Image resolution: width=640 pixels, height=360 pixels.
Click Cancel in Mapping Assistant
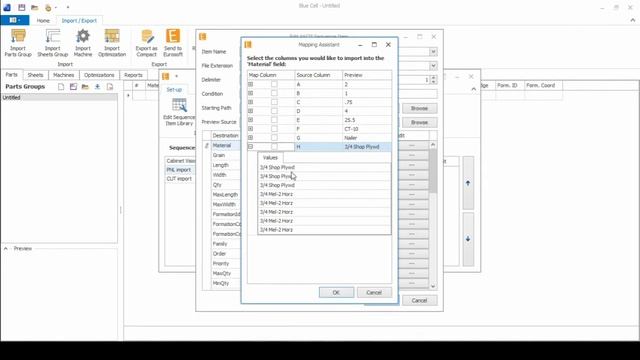(x=374, y=292)
